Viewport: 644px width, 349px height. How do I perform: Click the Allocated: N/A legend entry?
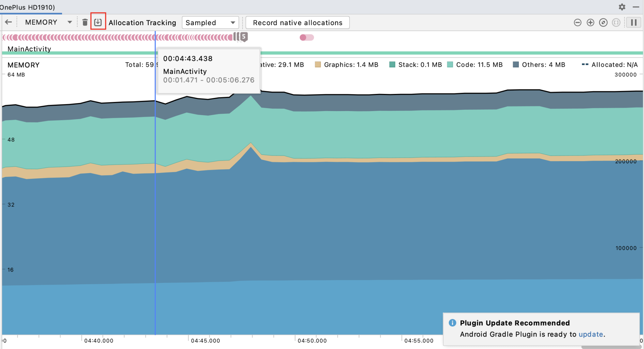(610, 65)
